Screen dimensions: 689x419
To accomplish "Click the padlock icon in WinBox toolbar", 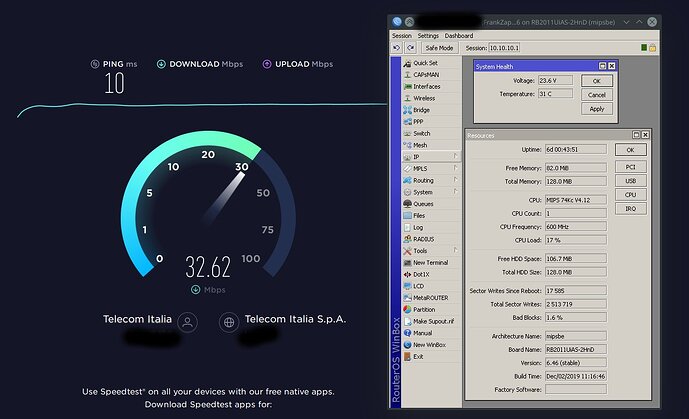I will [x=653, y=48].
